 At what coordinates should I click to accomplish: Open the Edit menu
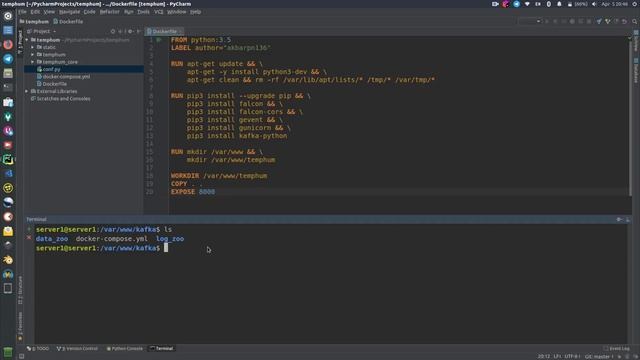[x=35, y=12]
